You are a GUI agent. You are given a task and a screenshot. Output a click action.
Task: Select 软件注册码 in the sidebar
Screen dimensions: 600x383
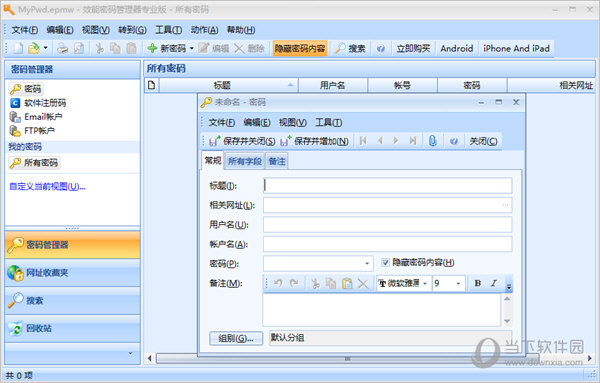38,103
